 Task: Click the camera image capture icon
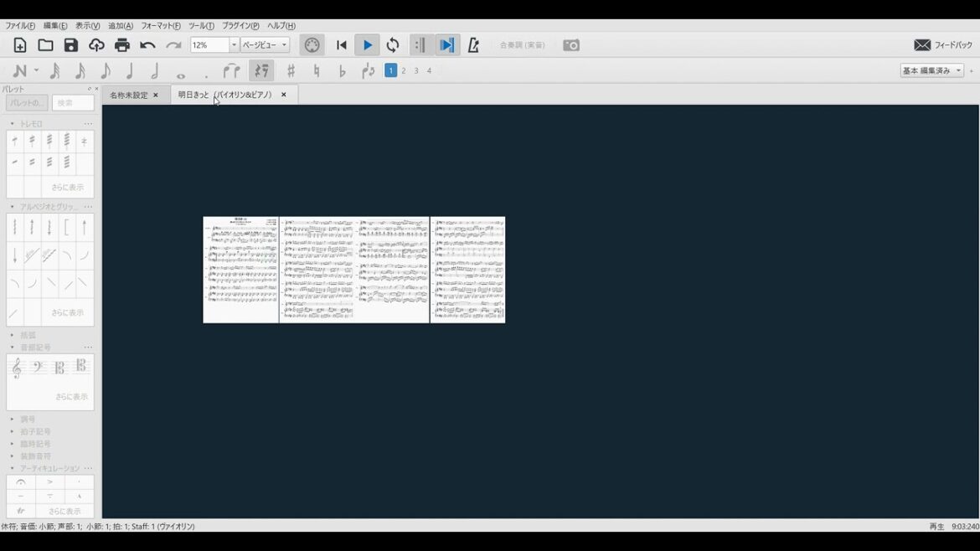pyautogui.click(x=571, y=45)
